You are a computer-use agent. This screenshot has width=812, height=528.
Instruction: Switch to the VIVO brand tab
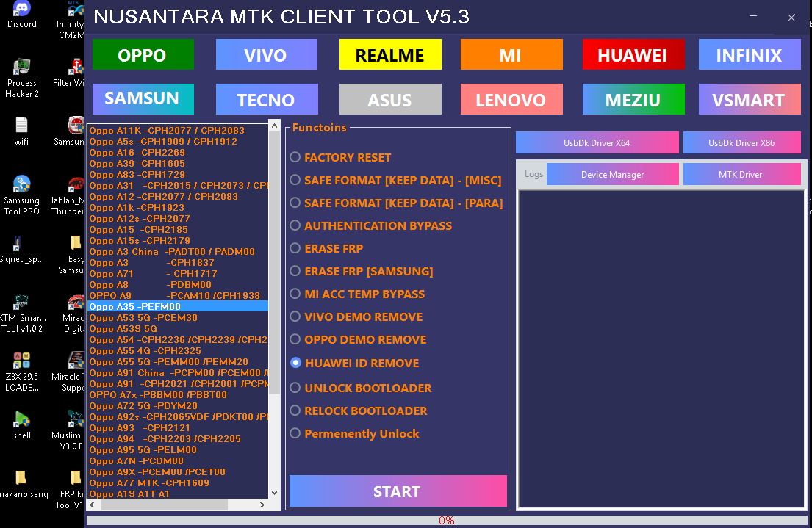pyautogui.click(x=267, y=54)
